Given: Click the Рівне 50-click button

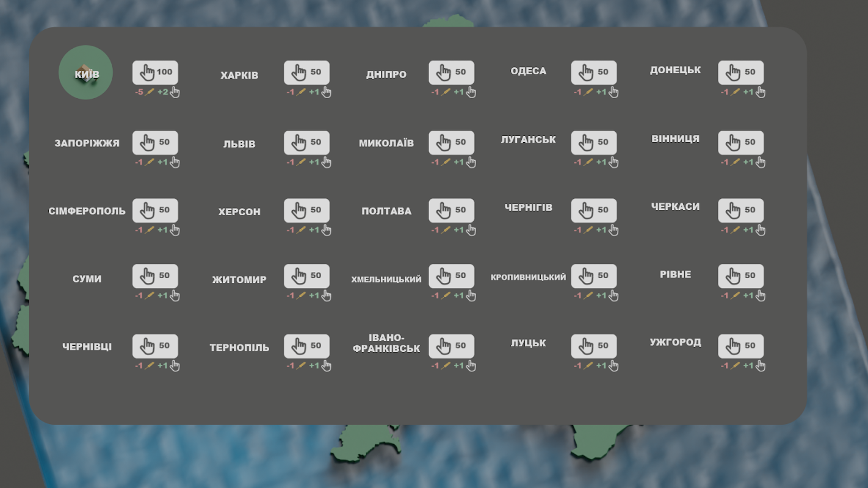Looking at the screenshot, I should 740,276.
